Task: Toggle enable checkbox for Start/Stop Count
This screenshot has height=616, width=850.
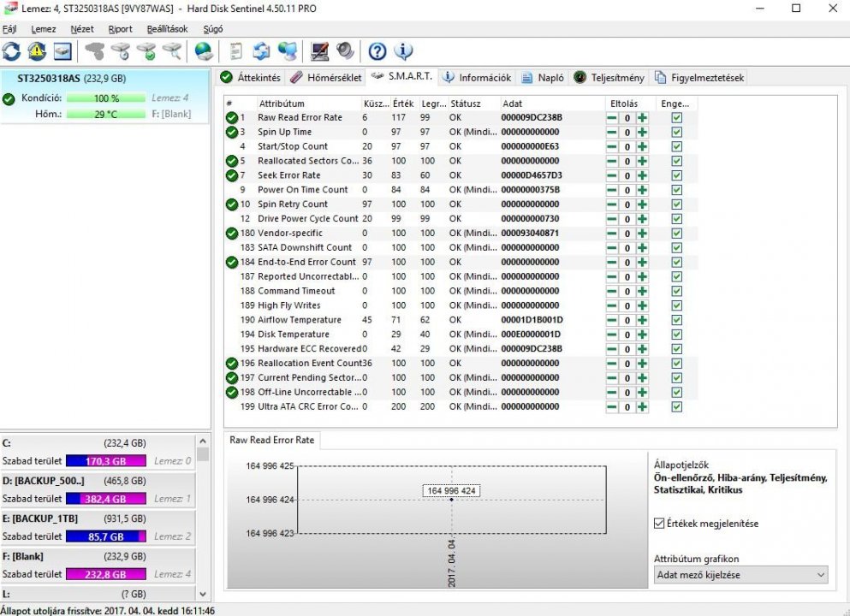Action: [x=676, y=147]
